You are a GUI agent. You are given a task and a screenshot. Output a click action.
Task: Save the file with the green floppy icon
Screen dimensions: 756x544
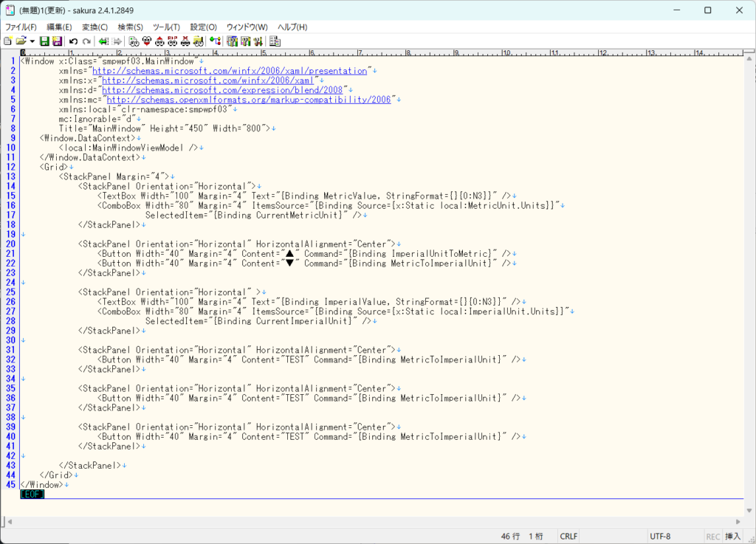(44, 41)
